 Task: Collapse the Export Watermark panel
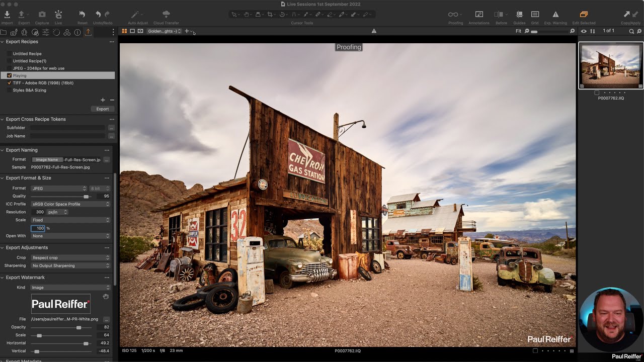3,277
